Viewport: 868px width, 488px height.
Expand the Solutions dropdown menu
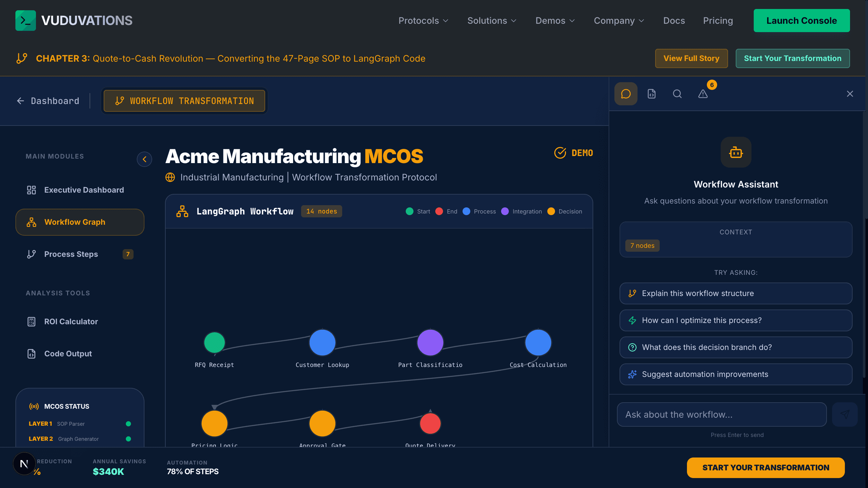(491, 21)
